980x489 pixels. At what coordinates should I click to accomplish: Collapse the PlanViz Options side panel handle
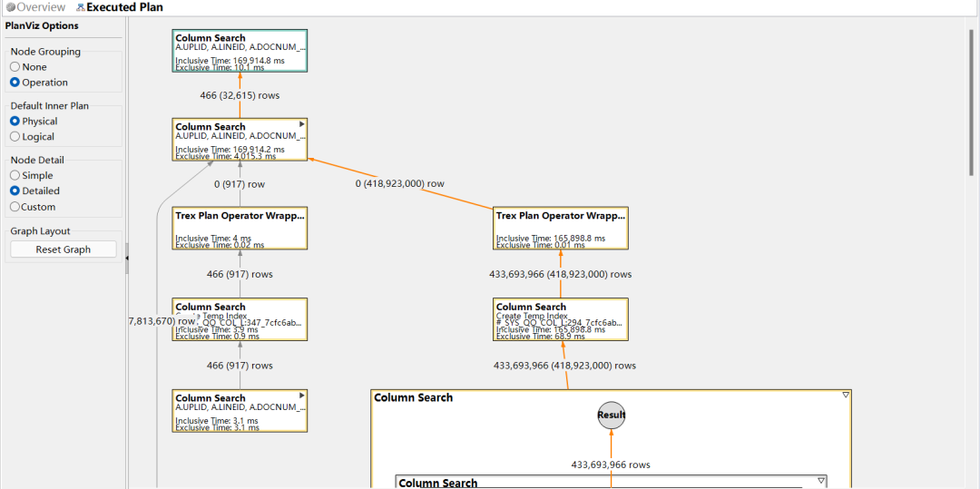(127, 258)
